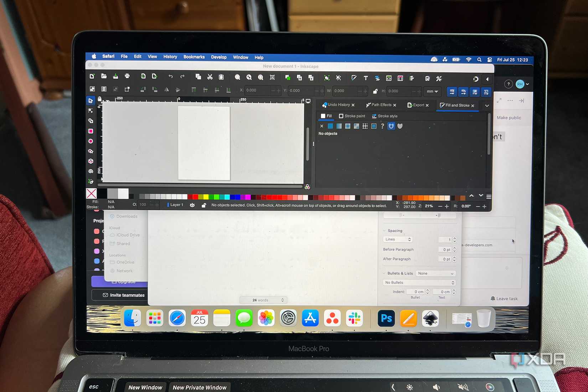Open the No Bullets dropdown
This screenshot has width=588, height=392.
pyautogui.click(x=419, y=283)
